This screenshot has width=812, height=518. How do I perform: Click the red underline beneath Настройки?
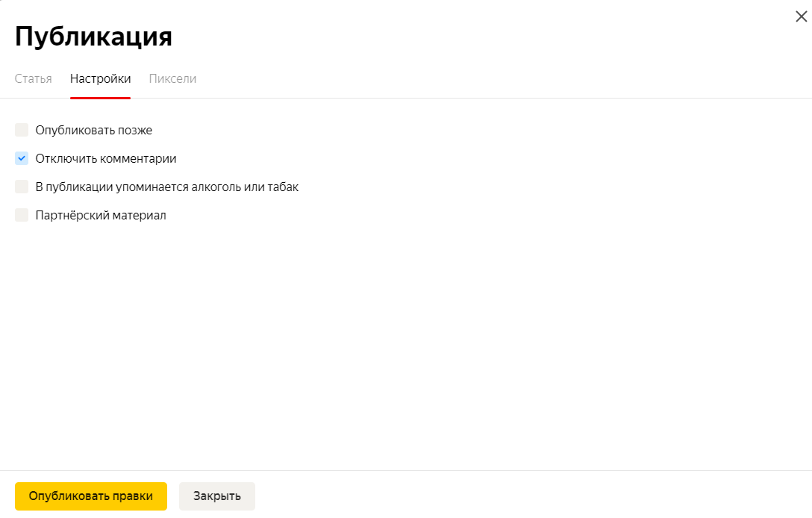(101, 97)
